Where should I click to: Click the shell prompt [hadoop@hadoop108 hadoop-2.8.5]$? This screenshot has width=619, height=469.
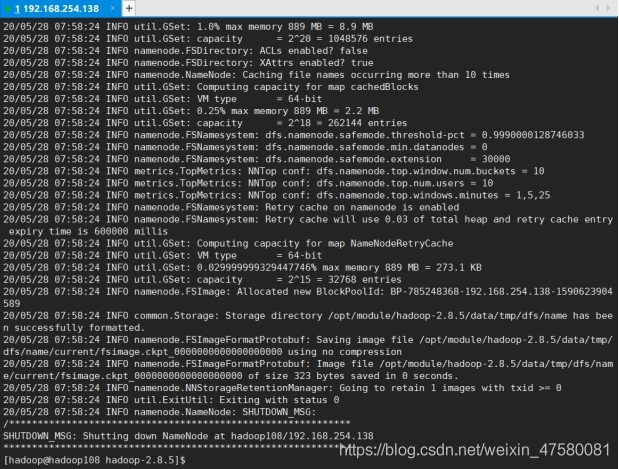click(94, 460)
